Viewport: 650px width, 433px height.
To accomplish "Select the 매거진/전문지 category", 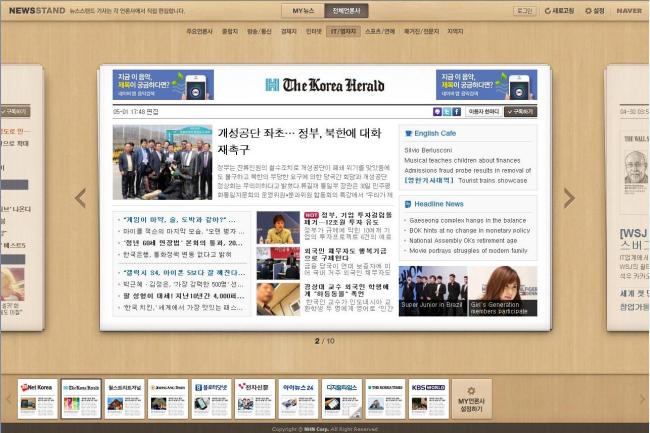I will click(x=421, y=31).
